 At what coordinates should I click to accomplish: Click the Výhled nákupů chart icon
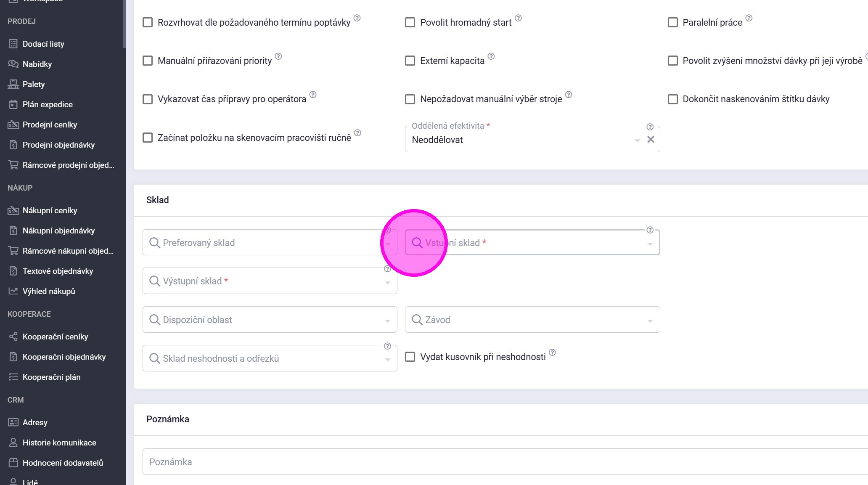[13, 291]
